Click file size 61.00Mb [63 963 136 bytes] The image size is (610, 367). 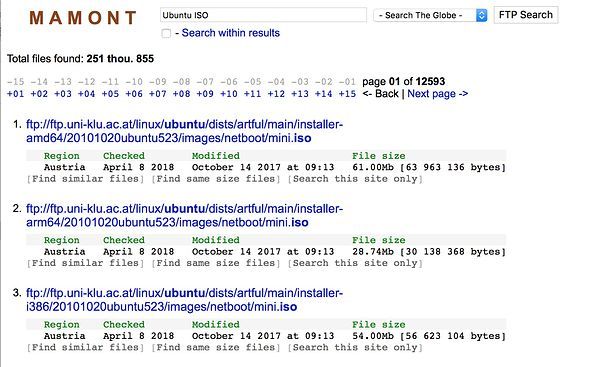click(x=429, y=167)
